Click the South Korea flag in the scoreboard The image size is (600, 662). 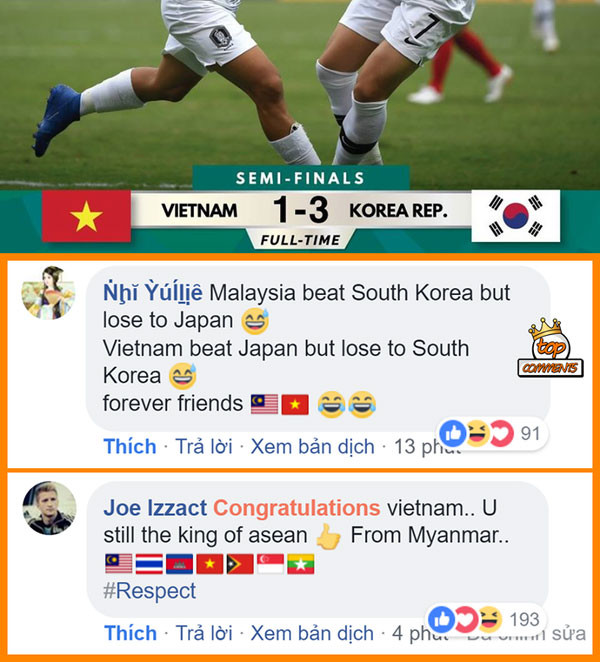tap(516, 216)
